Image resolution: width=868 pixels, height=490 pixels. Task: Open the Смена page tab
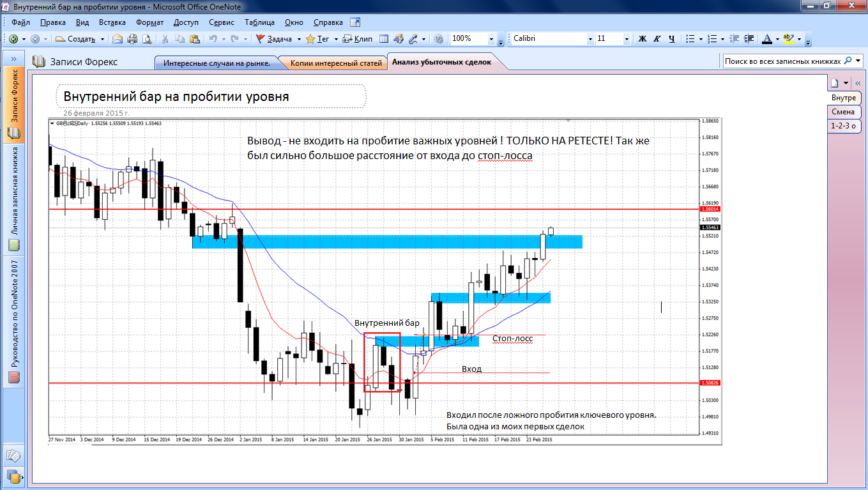[843, 112]
